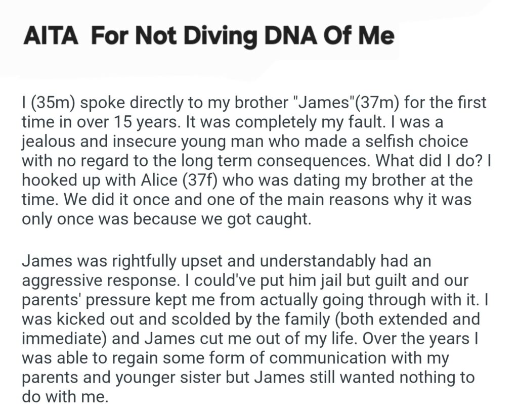Viewport: 518px width, 420px height.
Task: Click the post title "AITA For Not Diving DNA Of Me"
Action: click(x=208, y=38)
